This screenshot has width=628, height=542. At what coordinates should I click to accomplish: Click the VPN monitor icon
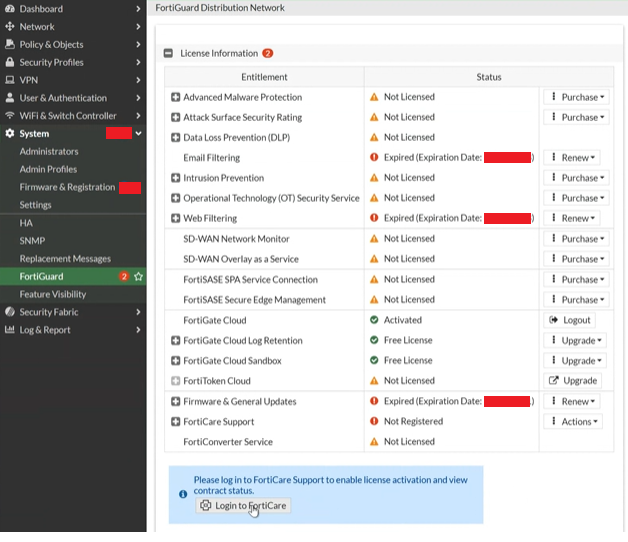coord(10,80)
